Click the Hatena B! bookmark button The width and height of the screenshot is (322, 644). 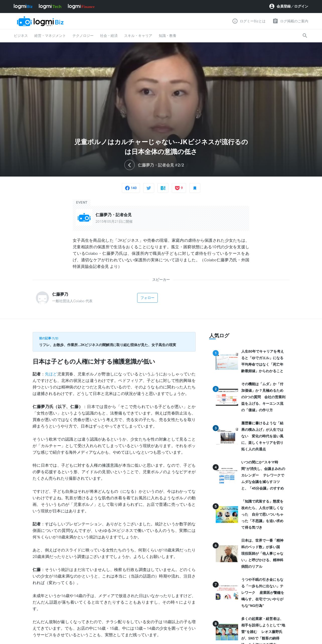click(163, 188)
